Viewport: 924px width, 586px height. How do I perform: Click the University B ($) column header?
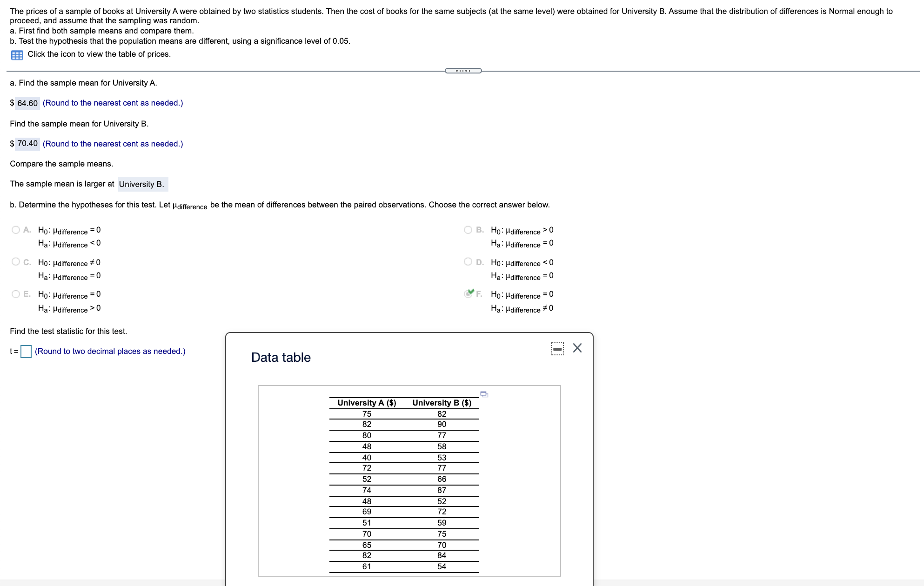pyautogui.click(x=441, y=403)
